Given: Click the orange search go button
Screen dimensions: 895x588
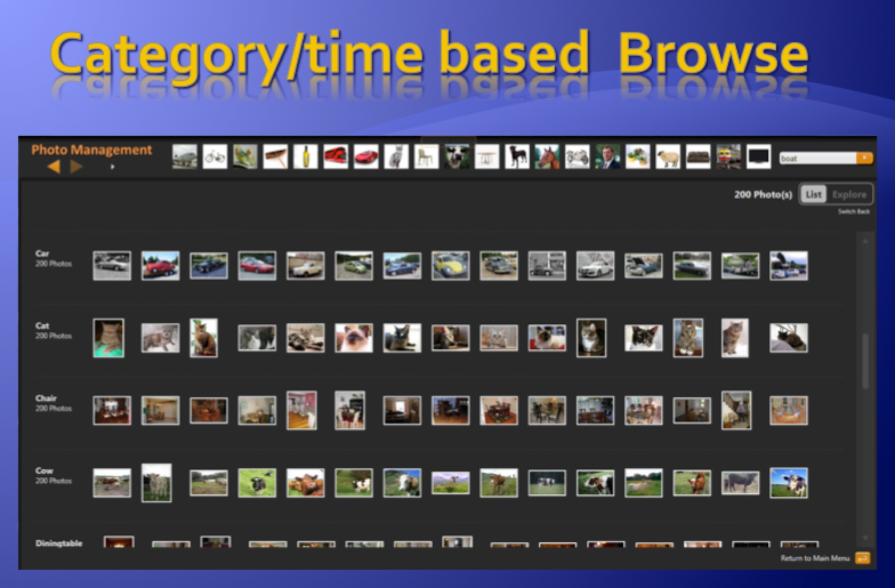Looking at the screenshot, I should [x=865, y=158].
